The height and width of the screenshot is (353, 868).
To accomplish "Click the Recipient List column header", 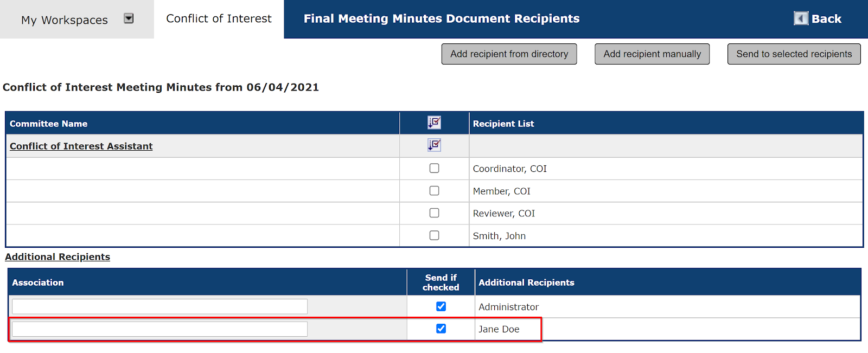I will click(x=503, y=124).
